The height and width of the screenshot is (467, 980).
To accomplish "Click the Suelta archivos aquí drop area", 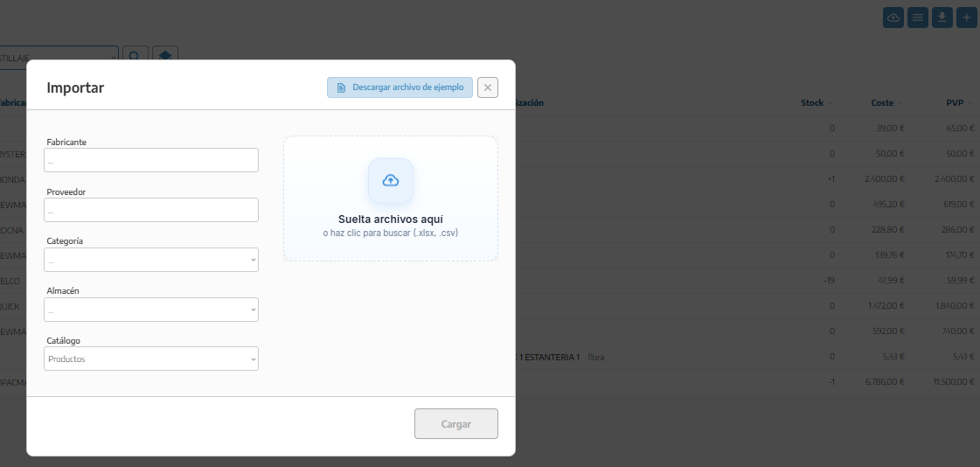I will pyautogui.click(x=391, y=199).
